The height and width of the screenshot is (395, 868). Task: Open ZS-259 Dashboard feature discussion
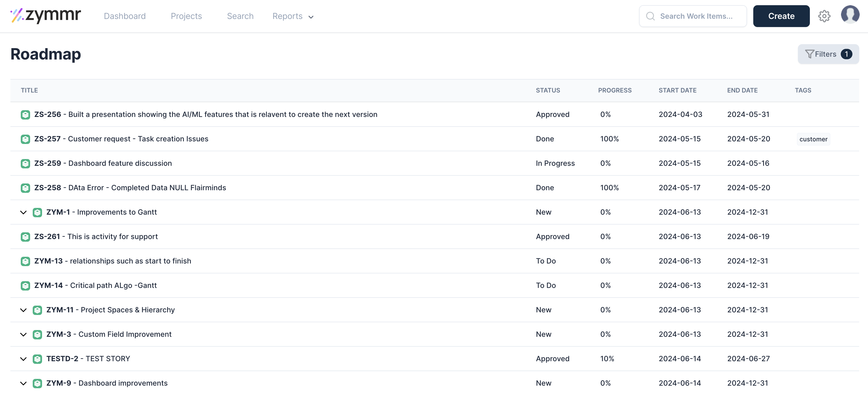[103, 163]
